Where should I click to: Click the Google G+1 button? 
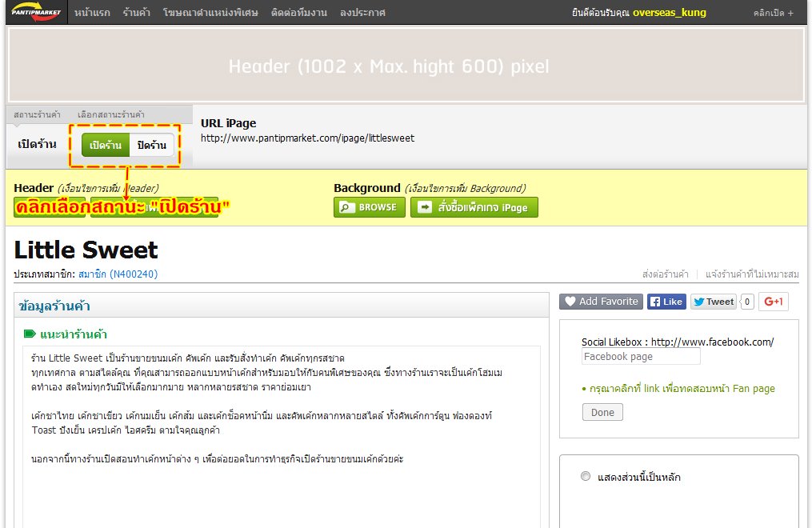pos(774,302)
